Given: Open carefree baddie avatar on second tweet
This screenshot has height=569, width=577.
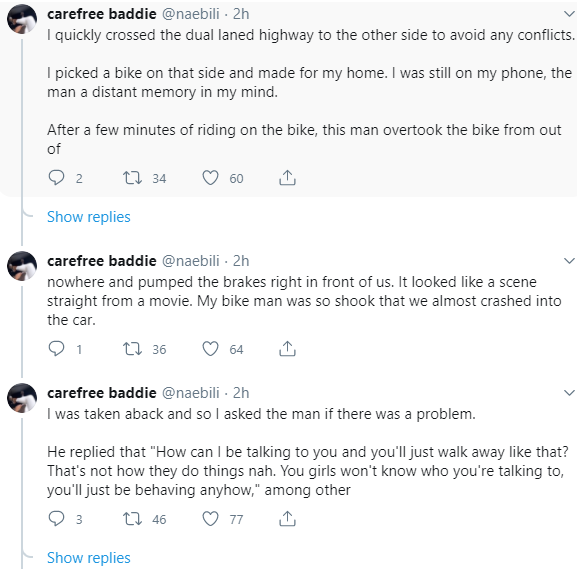Looking at the screenshot, I should 22,266.
